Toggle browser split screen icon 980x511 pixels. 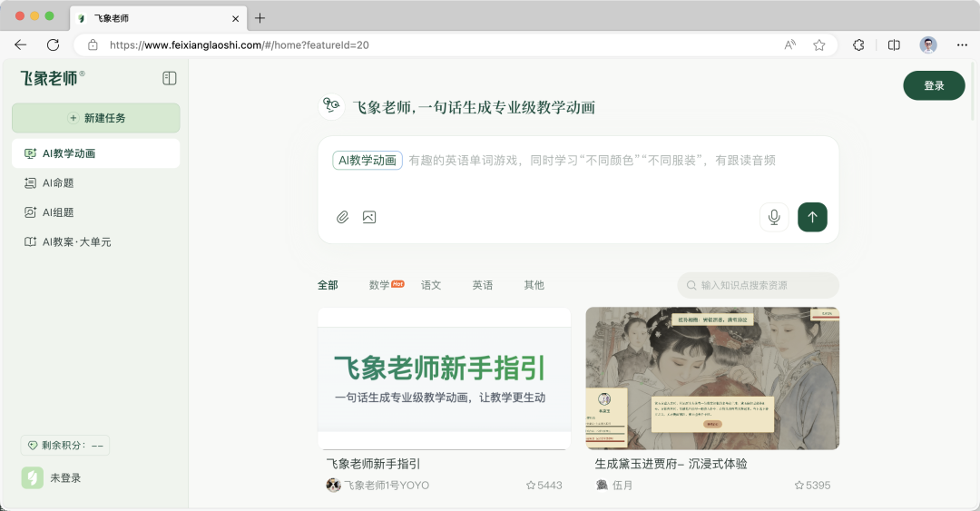pyautogui.click(x=894, y=45)
